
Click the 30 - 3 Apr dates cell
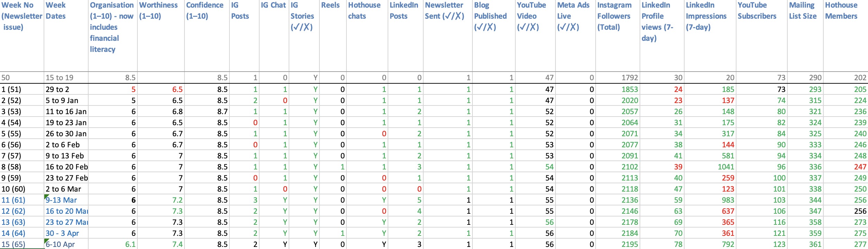[66, 233]
